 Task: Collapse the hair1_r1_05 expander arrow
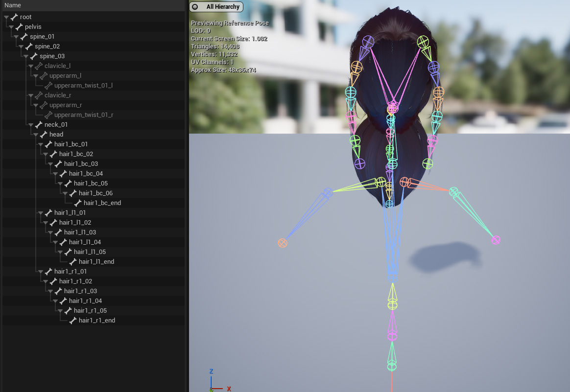60,311
